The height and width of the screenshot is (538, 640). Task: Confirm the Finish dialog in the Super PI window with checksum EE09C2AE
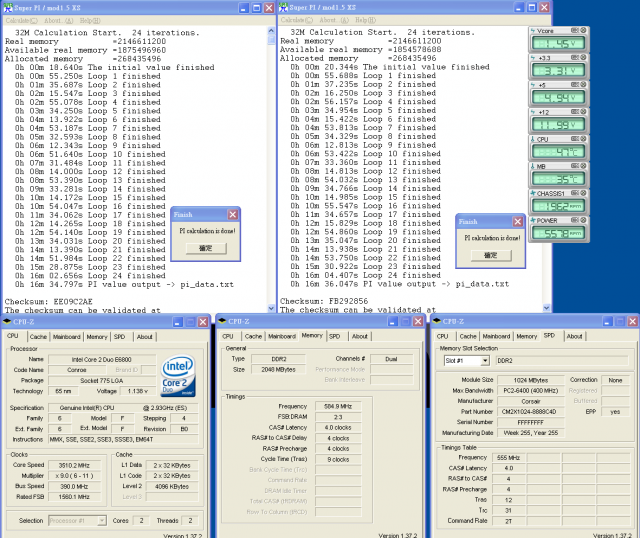[206, 248]
